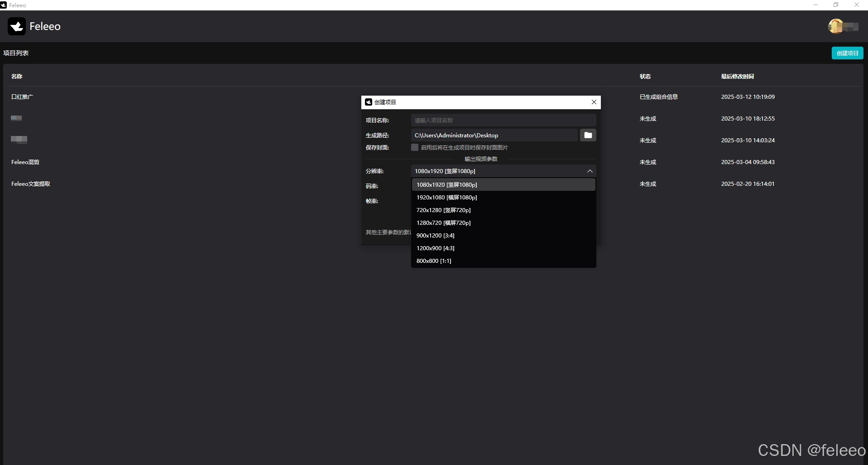
Task: Close the 创建项目 dialog
Action: click(594, 102)
